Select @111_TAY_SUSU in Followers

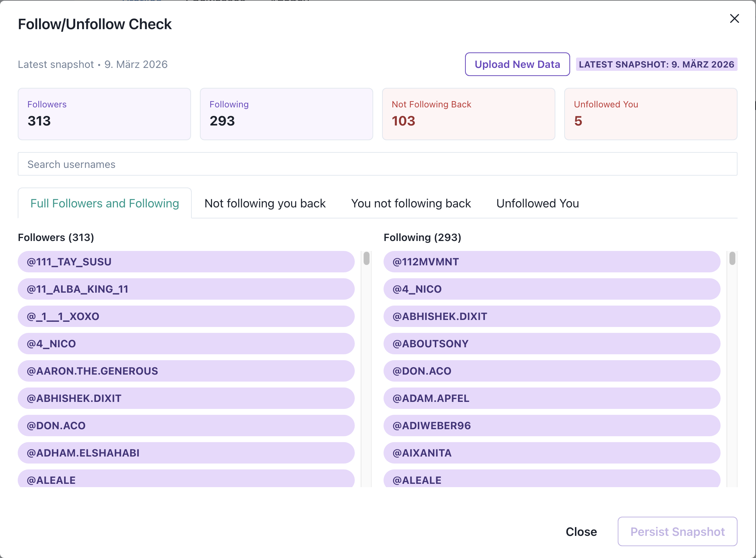186,262
